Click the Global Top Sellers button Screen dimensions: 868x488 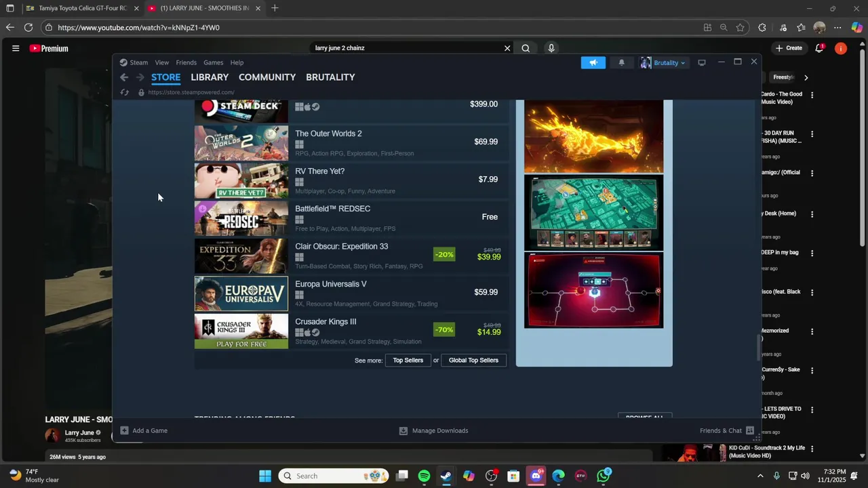point(473,360)
